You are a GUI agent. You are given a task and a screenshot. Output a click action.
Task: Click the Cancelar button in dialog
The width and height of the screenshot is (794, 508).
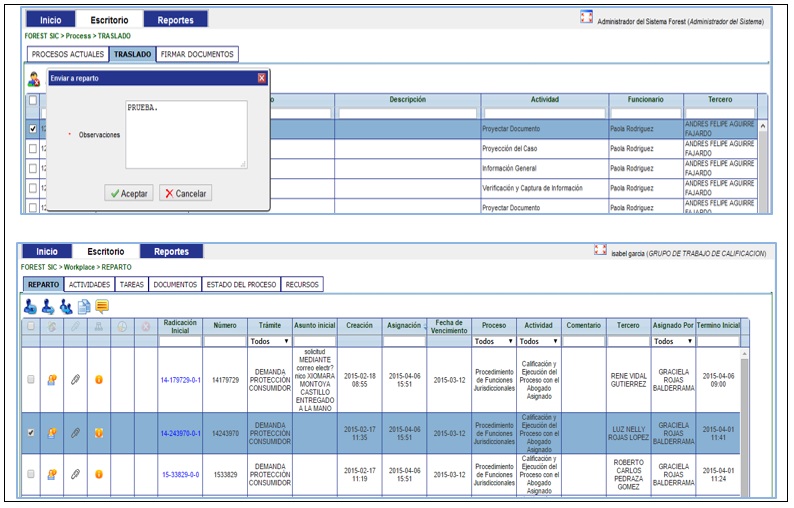coord(186,193)
